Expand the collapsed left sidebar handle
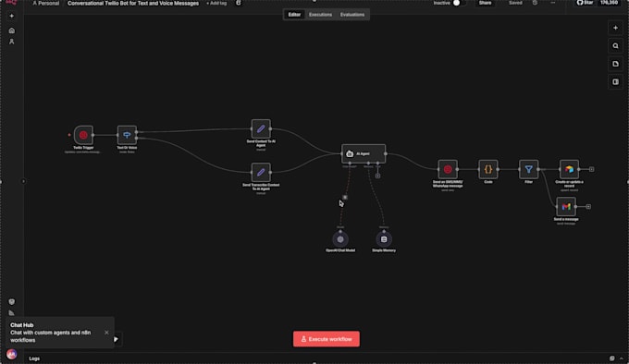This screenshot has height=364, width=629. pyautogui.click(x=23, y=181)
